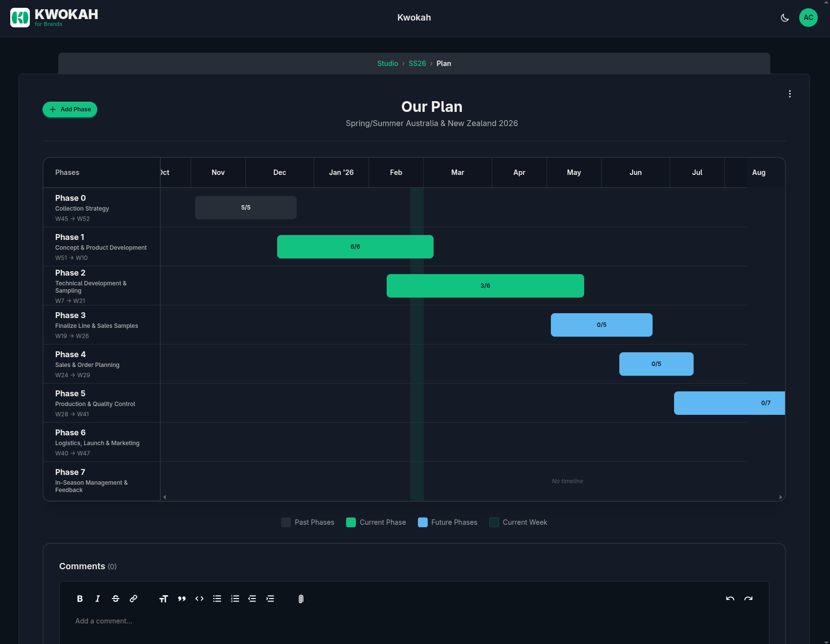
Task: Apply italic formatting in comment editor
Action: (x=98, y=599)
